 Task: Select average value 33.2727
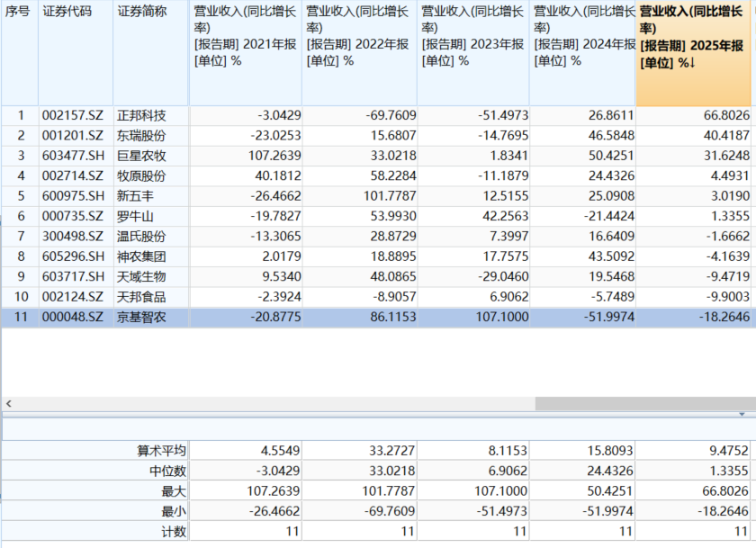tap(392, 451)
